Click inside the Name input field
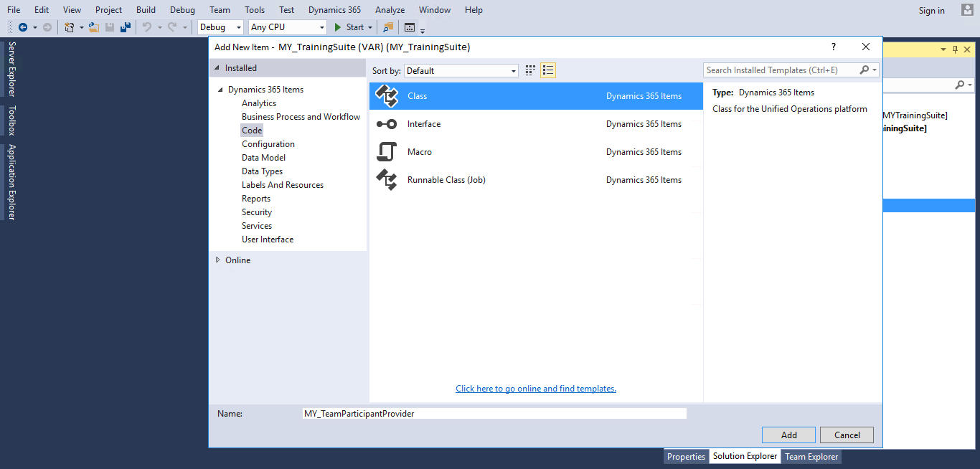The height and width of the screenshot is (469, 980). 493,413
